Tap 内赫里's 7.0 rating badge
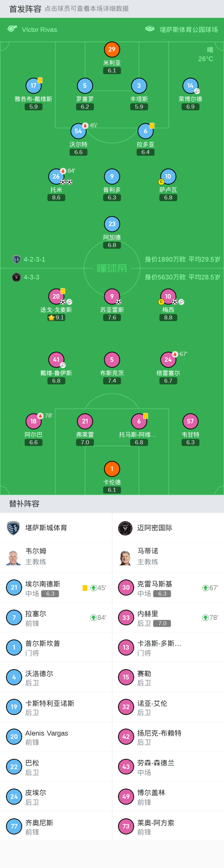 (162, 623)
